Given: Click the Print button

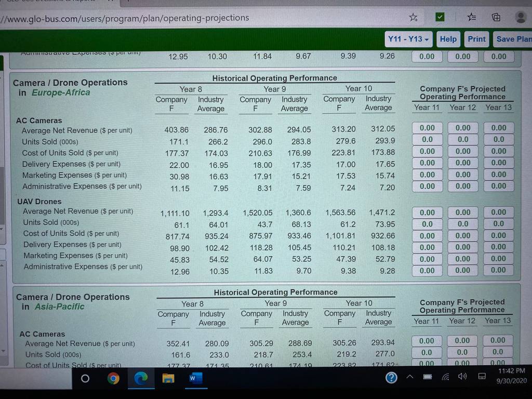Looking at the screenshot, I should click(477, 39).
